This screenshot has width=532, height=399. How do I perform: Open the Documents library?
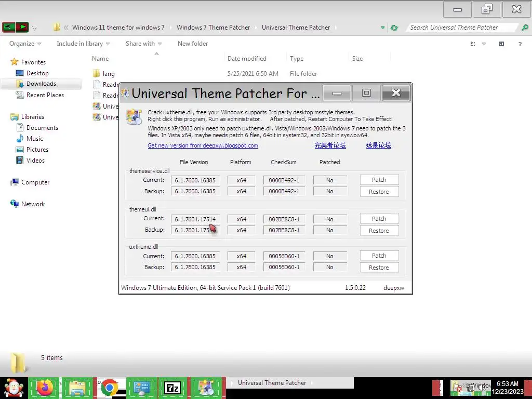[37, 128]
